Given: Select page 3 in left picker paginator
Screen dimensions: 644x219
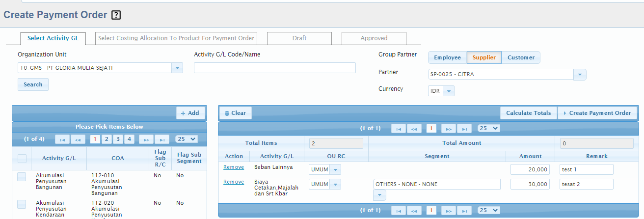Looking at the screenshot, I should [x=118, y=139].
